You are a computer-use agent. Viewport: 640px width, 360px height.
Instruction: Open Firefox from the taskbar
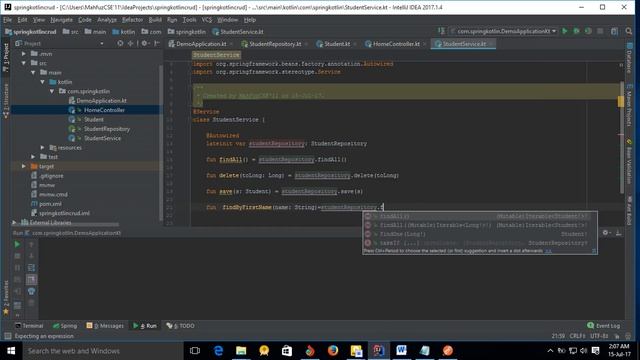[333, 351]
